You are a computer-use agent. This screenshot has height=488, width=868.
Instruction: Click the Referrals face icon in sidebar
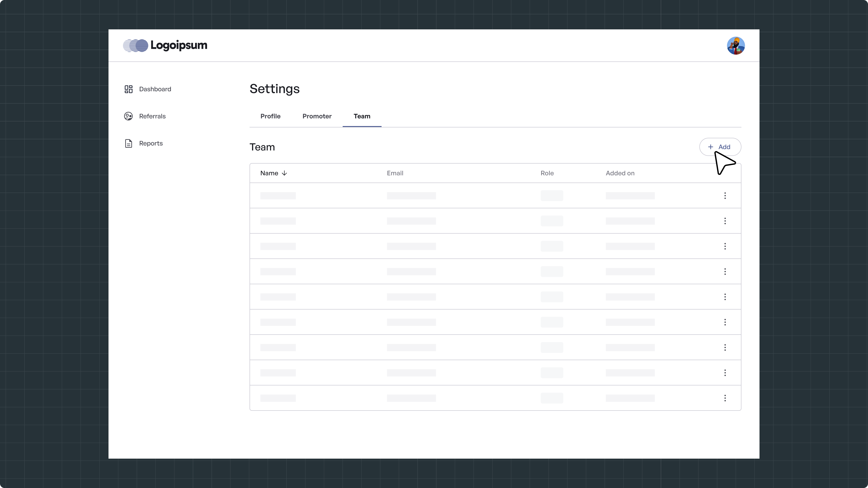pos(128,116)
